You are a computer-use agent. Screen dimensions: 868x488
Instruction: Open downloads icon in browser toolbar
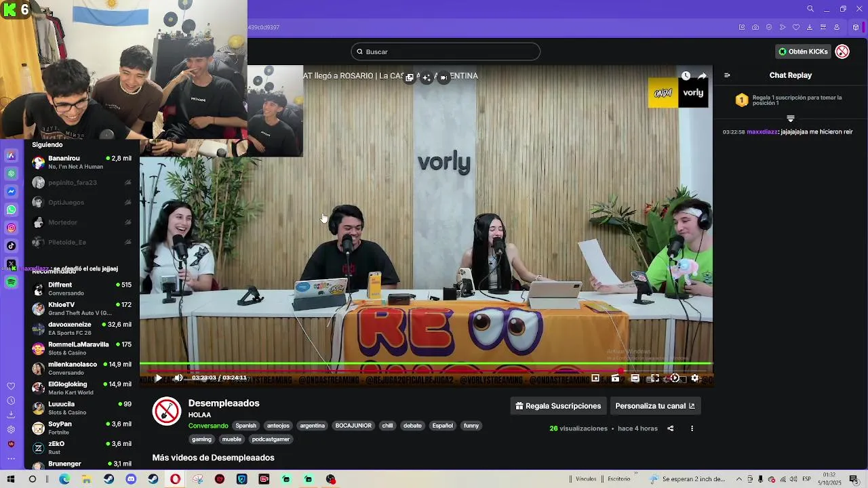click(x=810, y=27)
